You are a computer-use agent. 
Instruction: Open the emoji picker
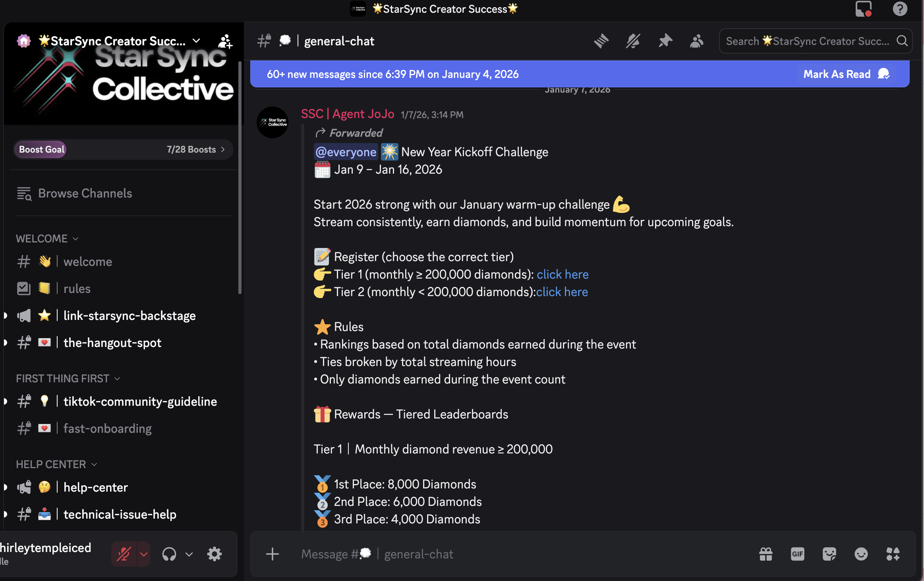(x=861, y=554)
